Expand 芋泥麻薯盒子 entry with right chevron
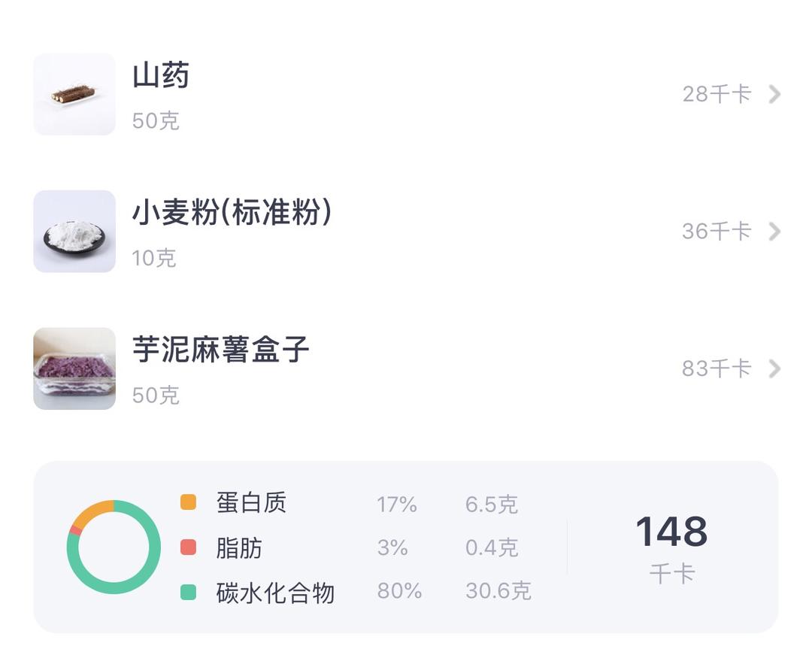812x670 pixels. [774, 368]
